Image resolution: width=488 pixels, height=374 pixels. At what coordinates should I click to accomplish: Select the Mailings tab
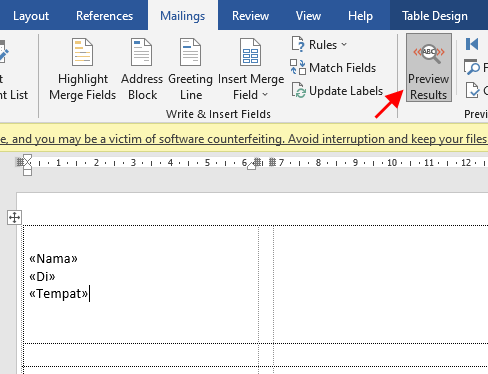tap(183, 16)
